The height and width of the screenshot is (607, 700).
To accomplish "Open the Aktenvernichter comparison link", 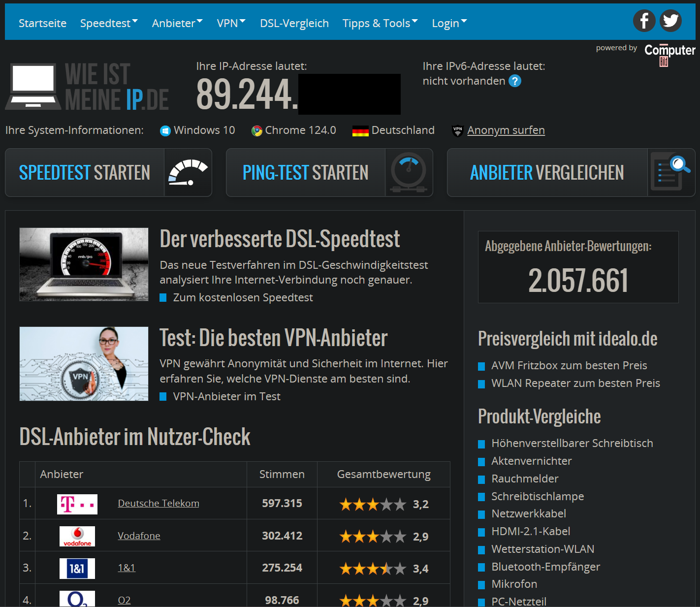I will pos(532,461).
